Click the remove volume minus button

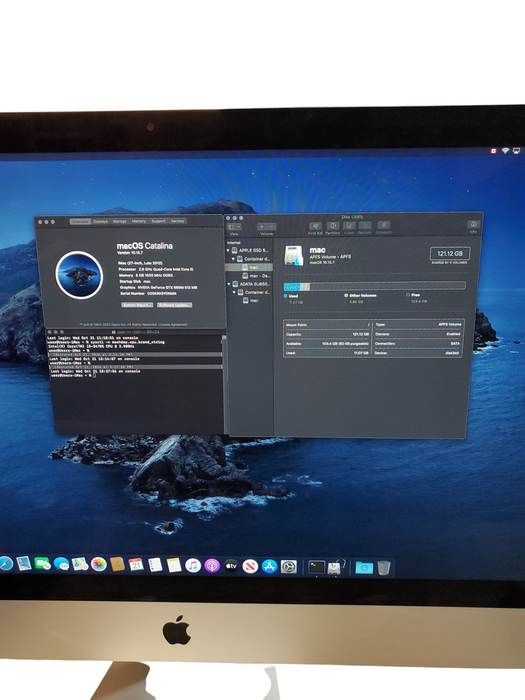click(x=271, y=227)
